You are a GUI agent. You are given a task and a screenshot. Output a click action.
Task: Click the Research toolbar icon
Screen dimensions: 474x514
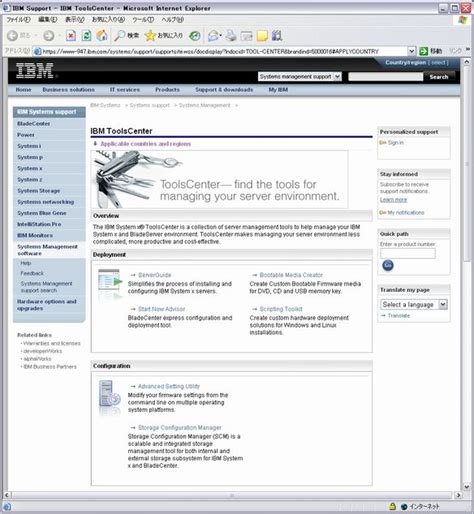(x=277, y=35)
